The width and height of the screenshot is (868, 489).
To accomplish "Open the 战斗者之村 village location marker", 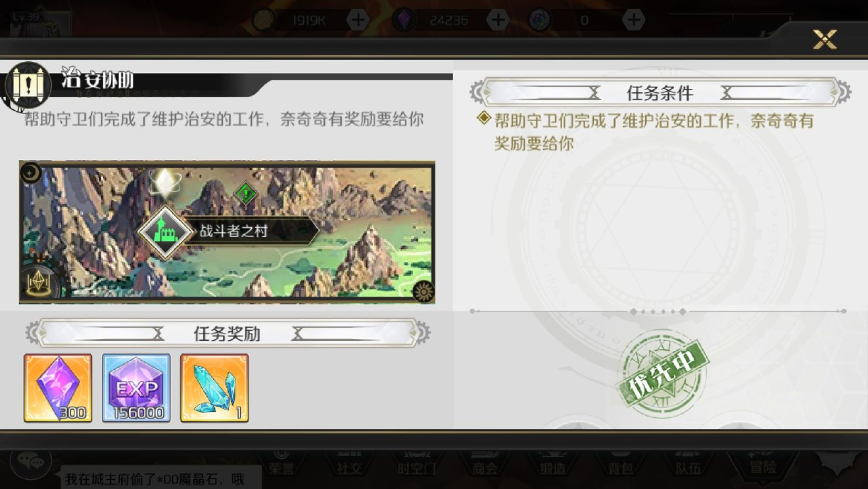I will point(228,232).
